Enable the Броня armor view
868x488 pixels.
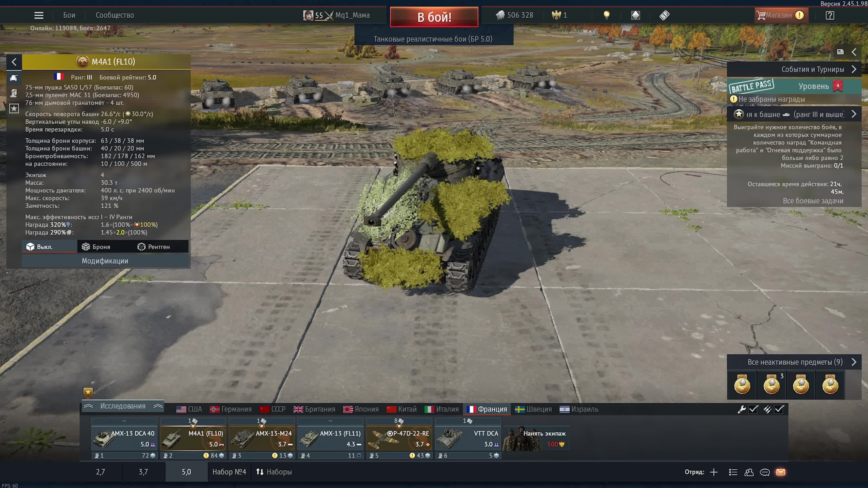click(x=105, y=247)
